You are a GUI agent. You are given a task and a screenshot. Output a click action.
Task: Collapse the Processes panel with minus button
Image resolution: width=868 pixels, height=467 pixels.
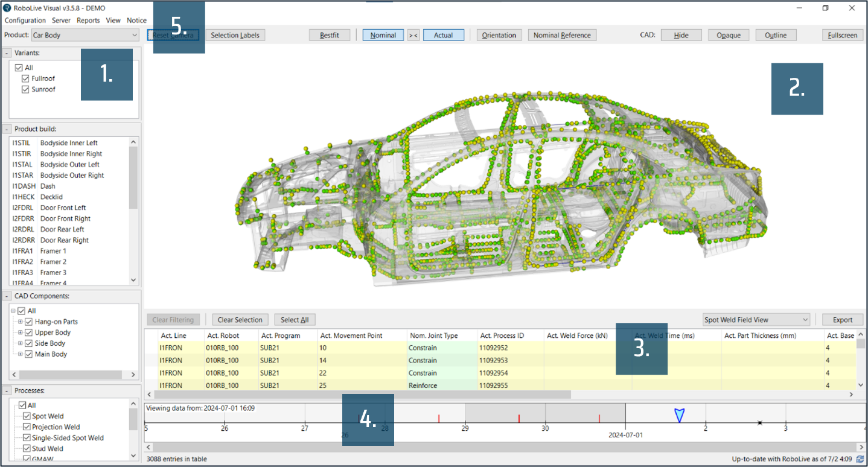pos(7,391)
